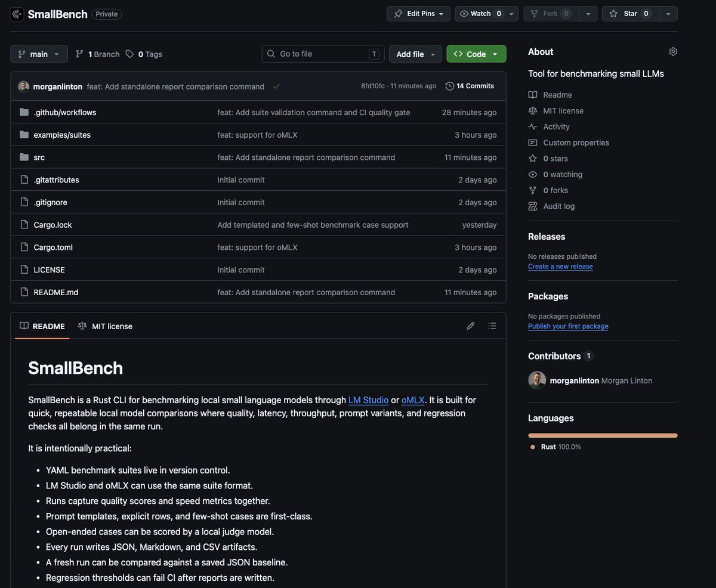Click the book icon next to Readme
This screenshot has width=716, height=588.
click(x=533, y=95)
